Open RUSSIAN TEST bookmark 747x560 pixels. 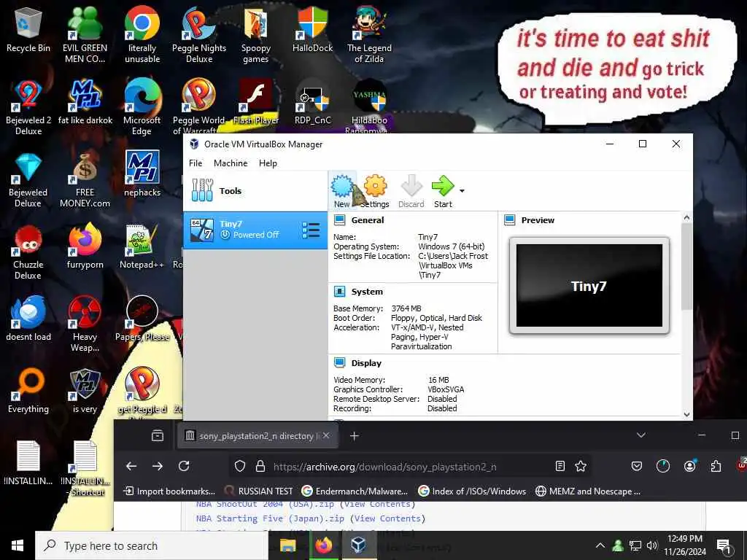pos(259,491)
